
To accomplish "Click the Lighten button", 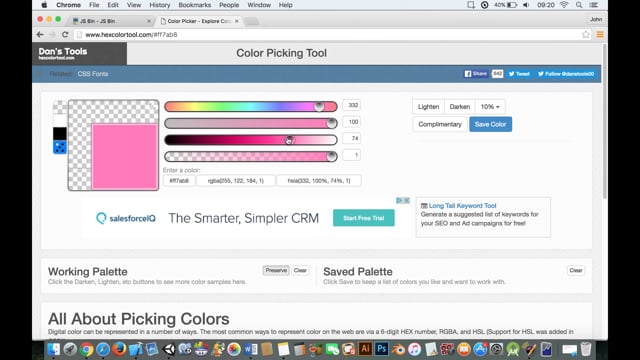I will (428, 107).
